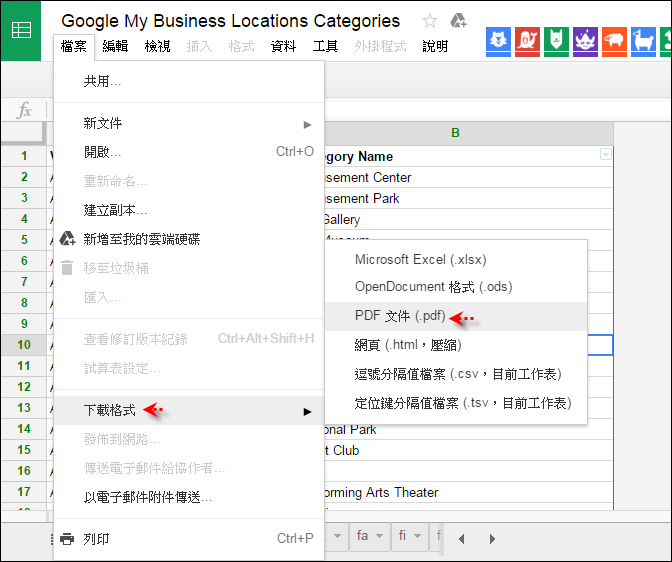Image resolution: width=672 pixels, height=562 pixels.
Task: Click the add-to-Drive icon beside the title star
Action: 458,20
